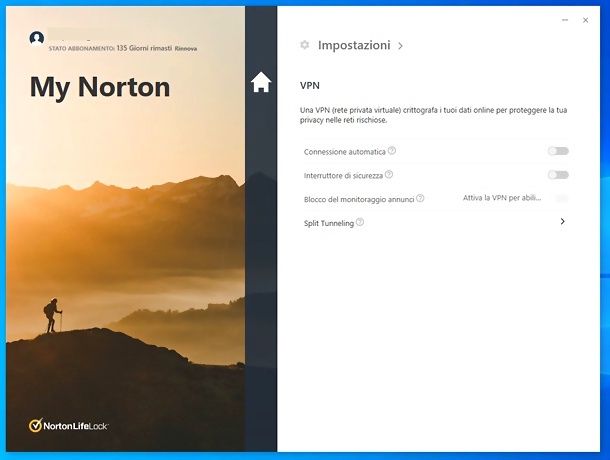
Task: Open help icon for Split Tunneling
Action: (360, 222)
